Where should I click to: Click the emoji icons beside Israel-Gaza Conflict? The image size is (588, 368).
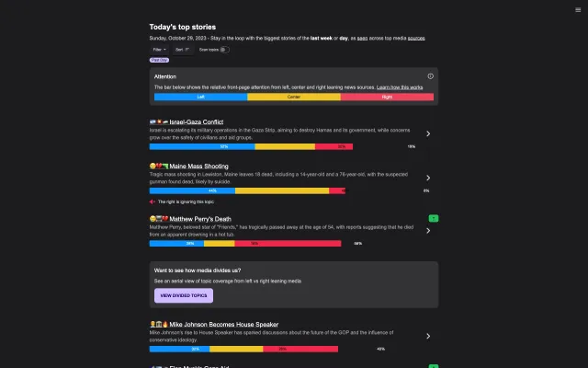coord(157,121)
